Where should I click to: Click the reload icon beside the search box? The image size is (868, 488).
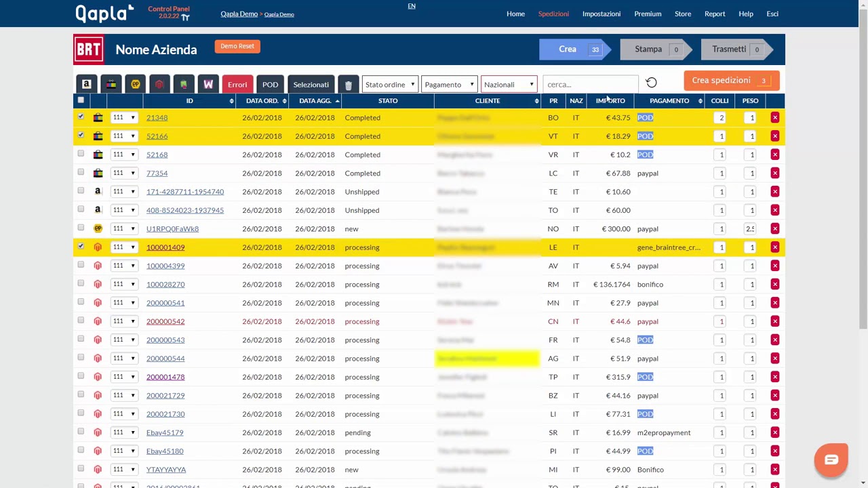click(651, 83)
